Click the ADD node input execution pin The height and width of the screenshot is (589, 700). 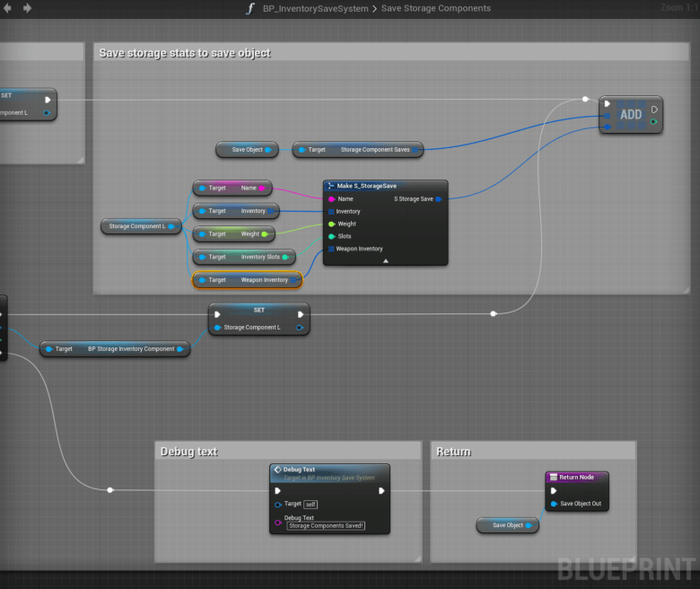608,102
